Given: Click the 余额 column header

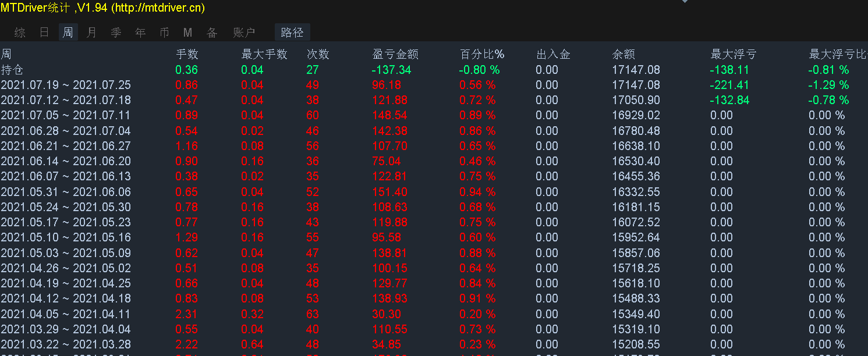Looking at the screenshot, I should click(623, 54).
